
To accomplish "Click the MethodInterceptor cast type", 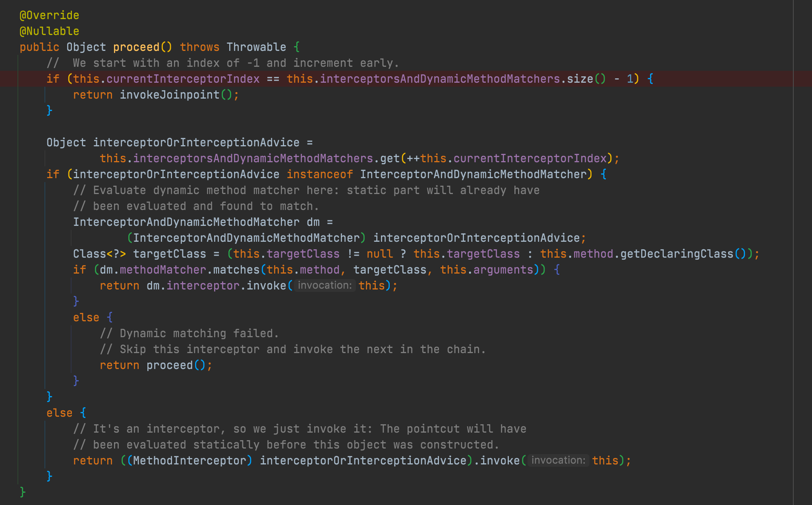I will (x=189, y=461).
